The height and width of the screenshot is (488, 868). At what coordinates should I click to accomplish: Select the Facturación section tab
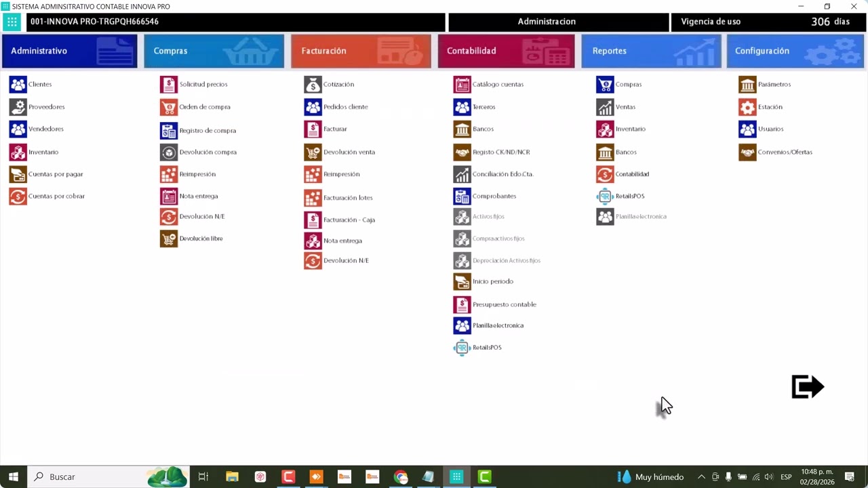(x=361, y=51)
